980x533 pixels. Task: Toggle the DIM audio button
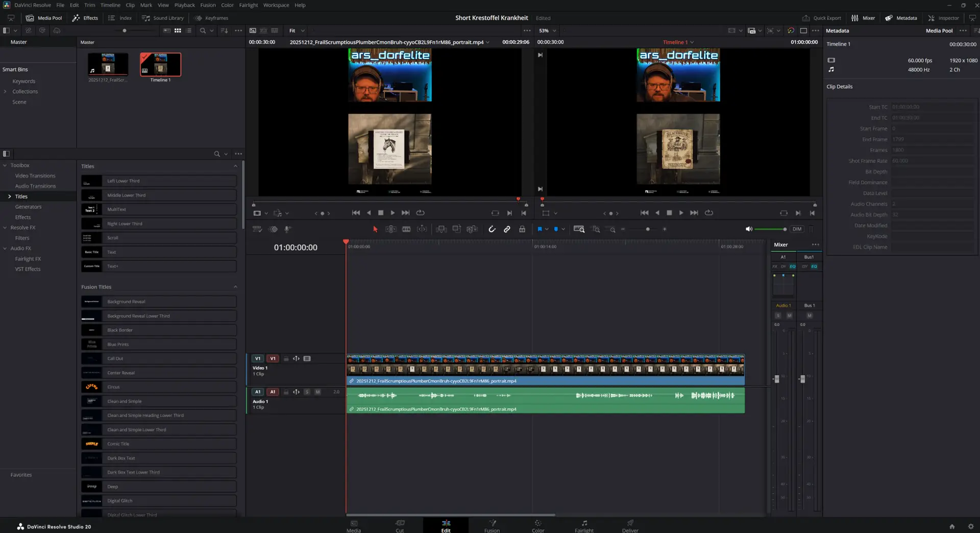[x=797, y=229]
